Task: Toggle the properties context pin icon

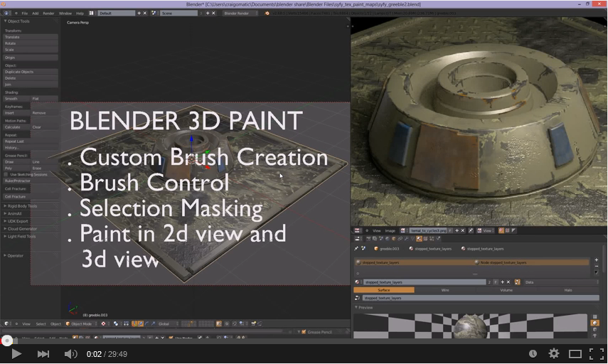Action: (356, 249)
